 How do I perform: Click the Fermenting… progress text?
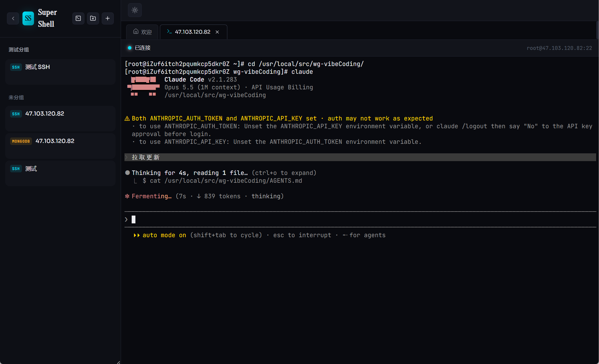152,196
